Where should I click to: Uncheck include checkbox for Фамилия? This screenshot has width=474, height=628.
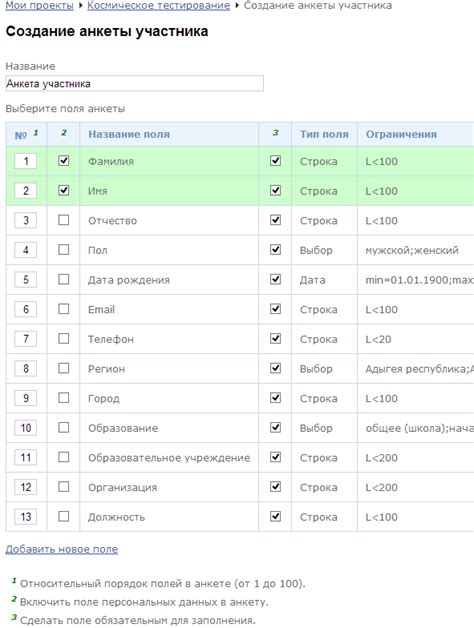pos(64,161)
